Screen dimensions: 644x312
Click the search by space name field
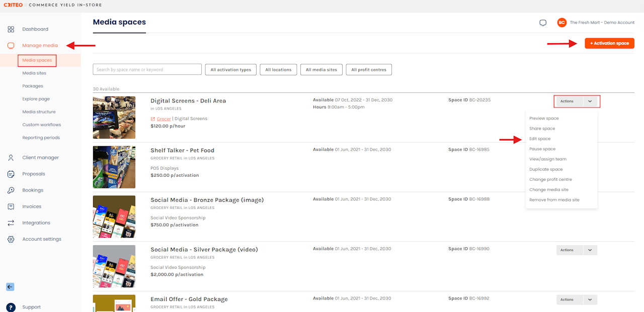coord(147,70)
